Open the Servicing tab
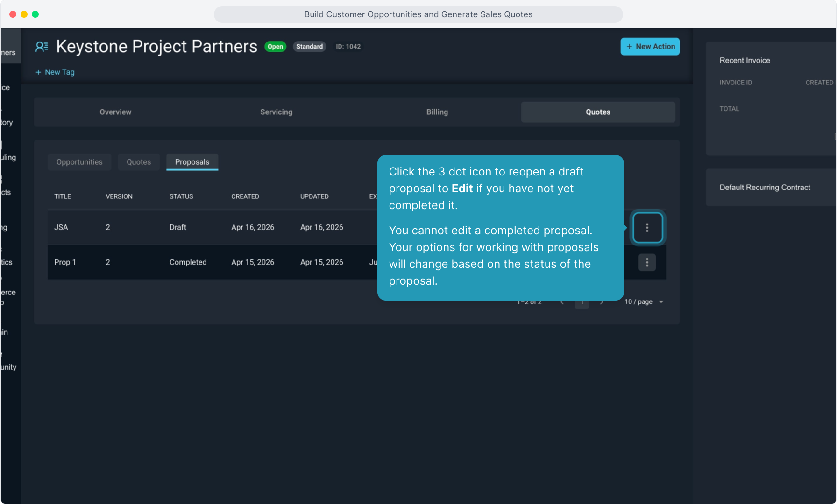This screenshot has height=504, width=837. (276, 112)
